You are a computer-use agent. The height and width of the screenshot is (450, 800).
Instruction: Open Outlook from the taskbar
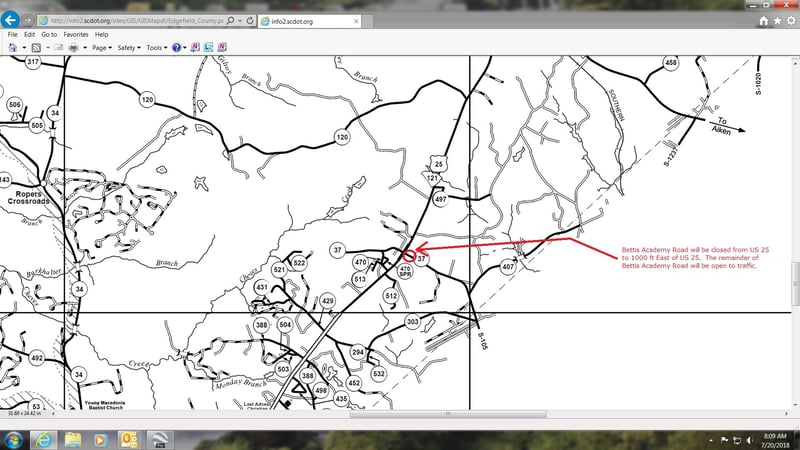click(129, 440)
